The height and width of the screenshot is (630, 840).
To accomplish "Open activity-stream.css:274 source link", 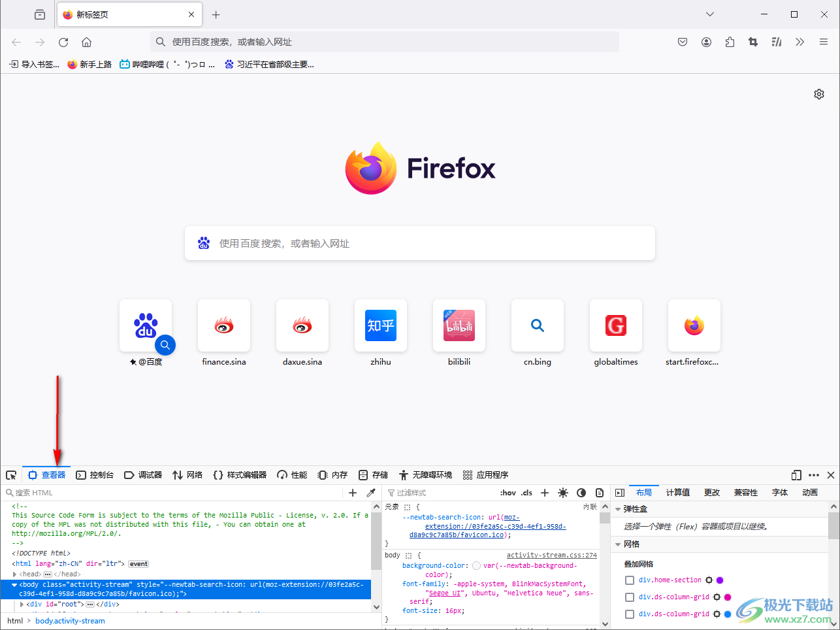I will [552, 555].
